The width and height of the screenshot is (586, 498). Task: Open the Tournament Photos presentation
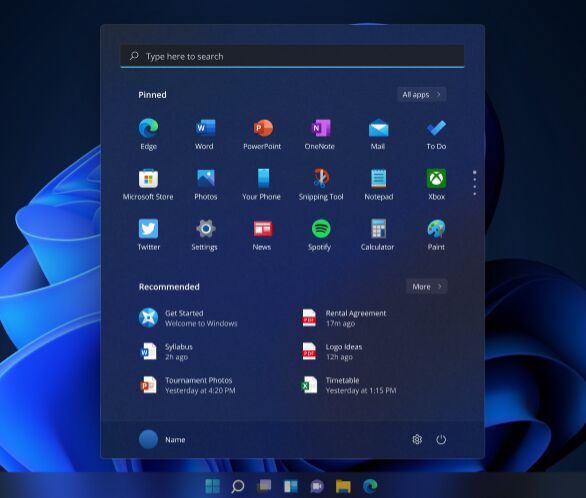[x=188, y=385]
